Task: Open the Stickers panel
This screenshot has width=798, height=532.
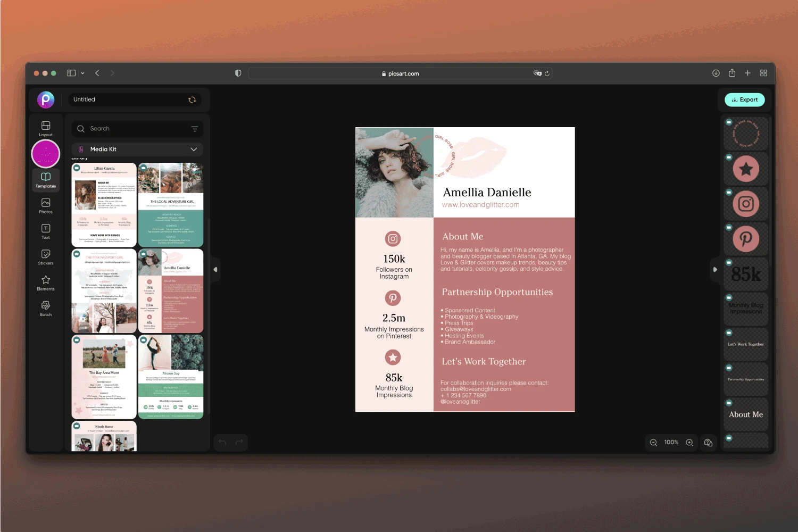Action: click(x=45, y=256)
